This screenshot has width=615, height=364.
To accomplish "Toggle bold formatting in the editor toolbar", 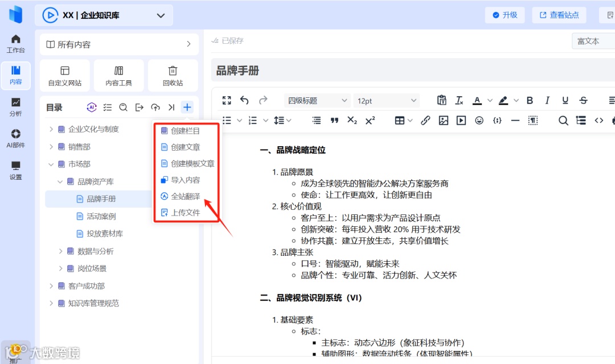I will [530, 101].
